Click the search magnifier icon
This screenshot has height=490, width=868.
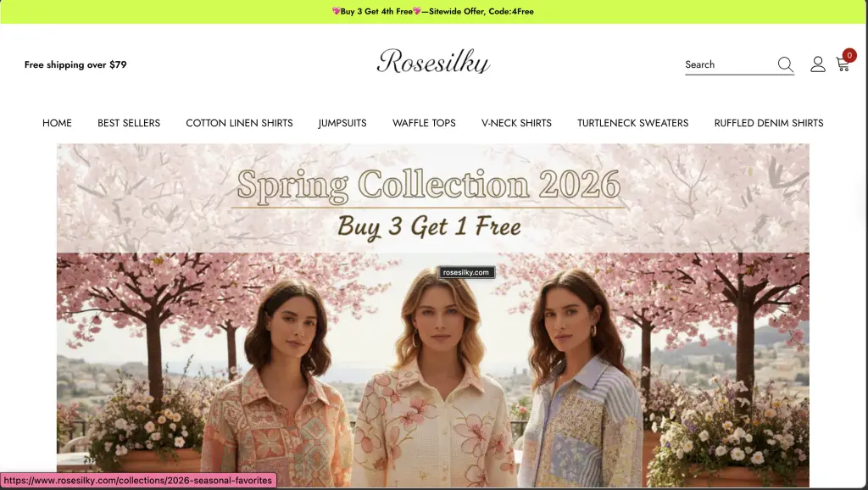[785, 64]
